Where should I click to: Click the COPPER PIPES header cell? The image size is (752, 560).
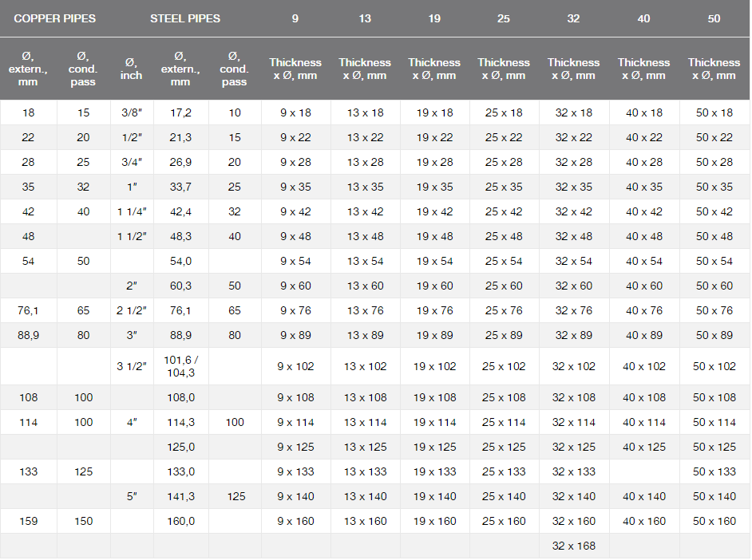click(x=54, y=18)
